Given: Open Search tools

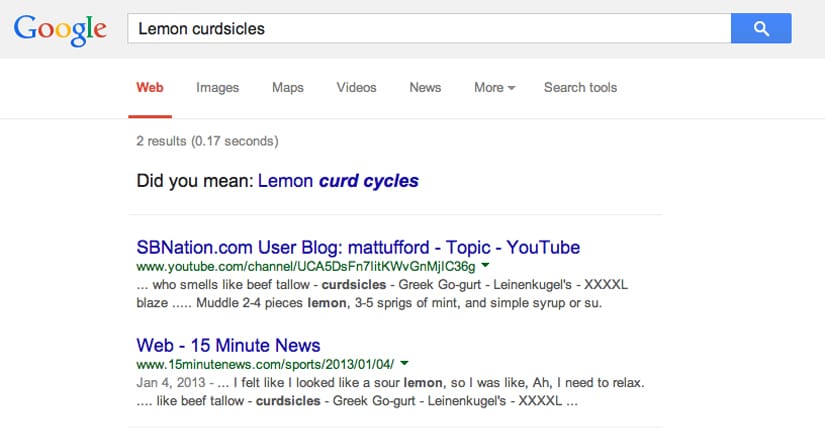Looking at the screenshot, I should (580, 88).
